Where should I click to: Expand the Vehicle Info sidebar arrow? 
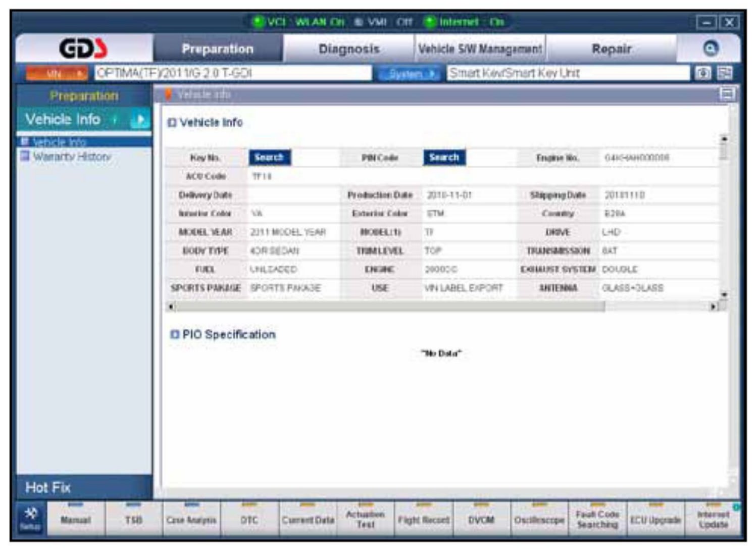coord(139,120)
